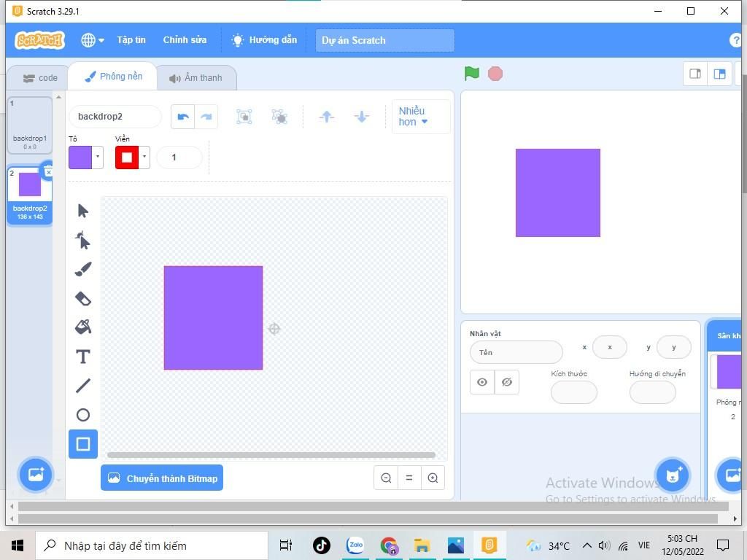This screenshot has width=747, height=560.
Task: Click the Dự án Scratch title field
Action: (385, 41)
